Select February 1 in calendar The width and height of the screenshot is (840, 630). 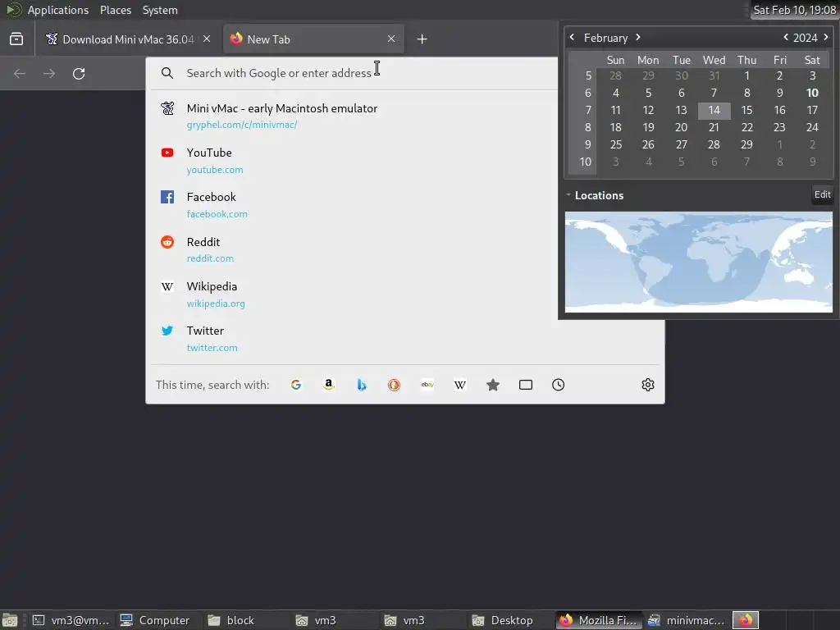(x=746, y=75)
